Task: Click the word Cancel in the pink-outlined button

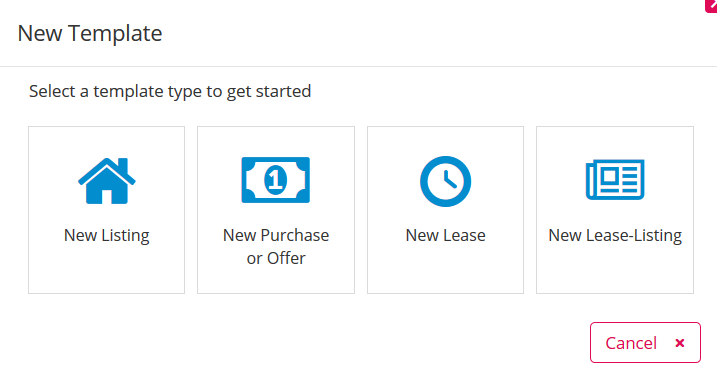Action: pos(631,343)
